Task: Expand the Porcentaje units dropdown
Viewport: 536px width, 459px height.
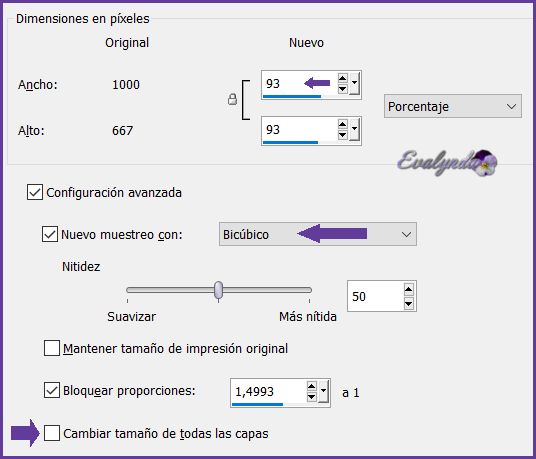Action: click(453, 106)
